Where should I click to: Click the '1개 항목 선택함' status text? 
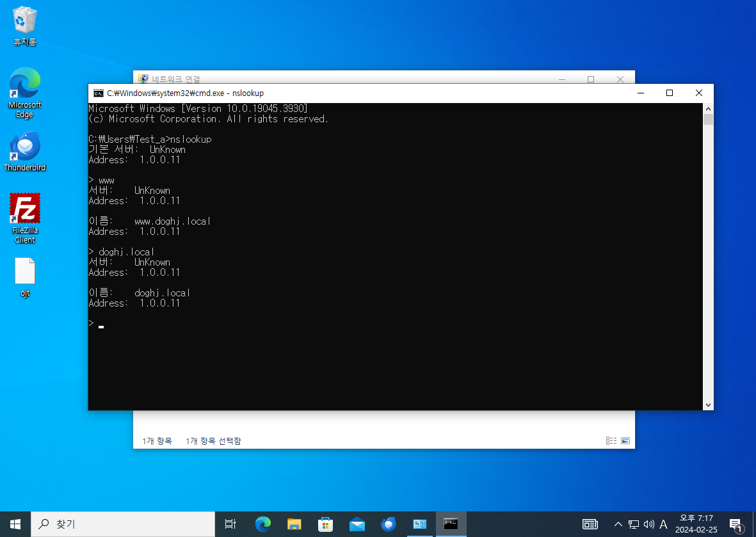point(213,441)
